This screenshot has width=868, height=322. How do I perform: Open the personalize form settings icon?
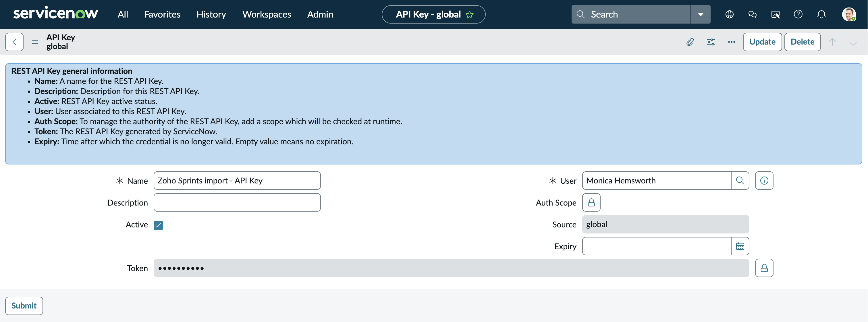(x=711, y=42)
